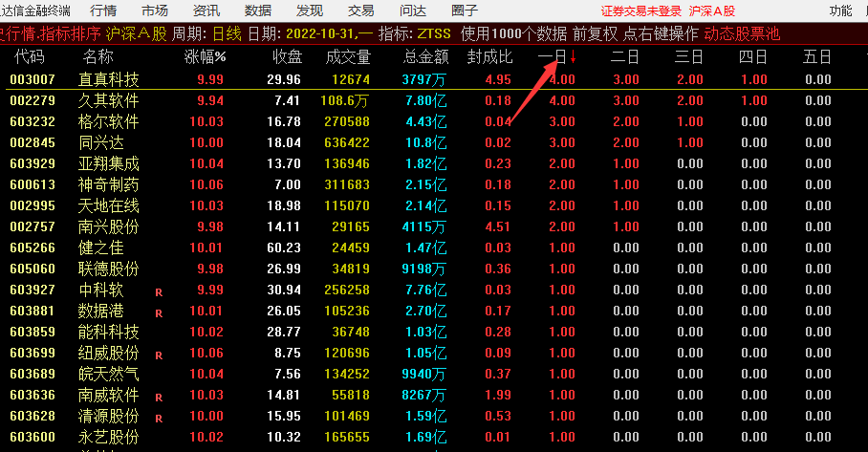The width and height of the screenshot is (868, 452).
Task: Select stock 天地在线
Action: (x=109, y=205)
